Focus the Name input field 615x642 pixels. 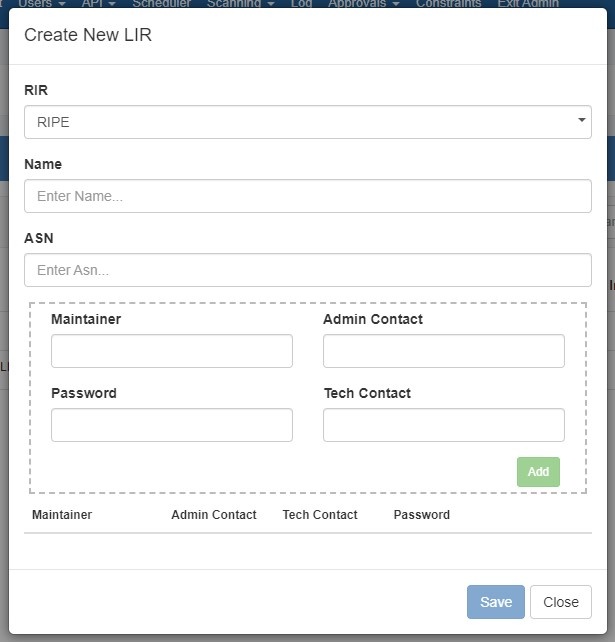point(307,196)
